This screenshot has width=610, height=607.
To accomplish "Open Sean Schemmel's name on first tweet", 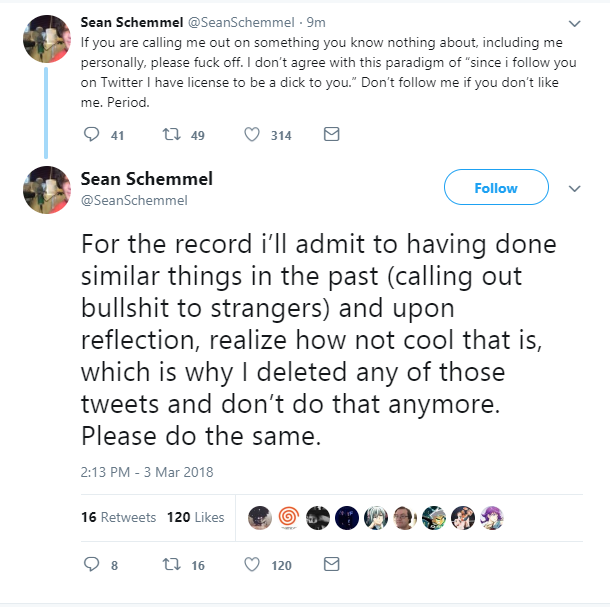I will point(131,23).
